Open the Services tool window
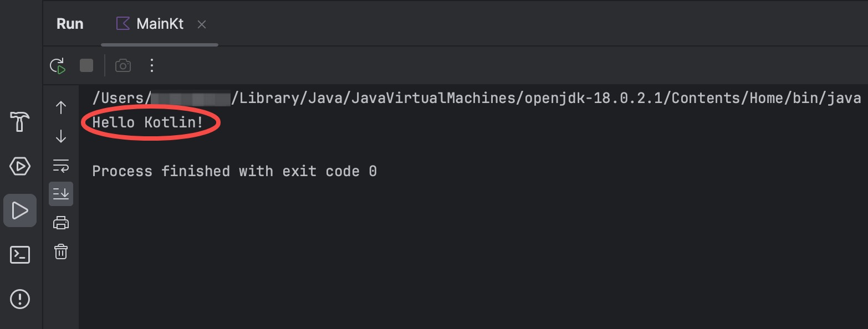This screenshot has width=868, height=329. click(x=20, y=166)
